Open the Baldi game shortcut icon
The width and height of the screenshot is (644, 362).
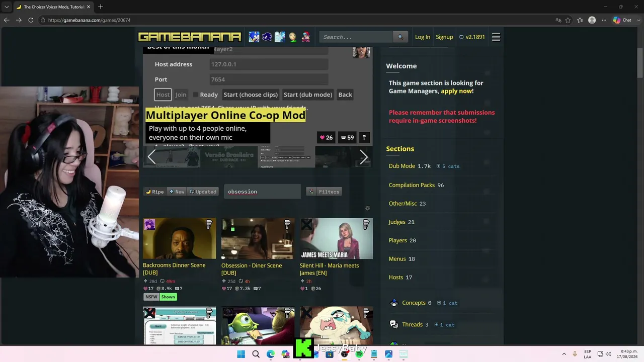pos(292,37)
